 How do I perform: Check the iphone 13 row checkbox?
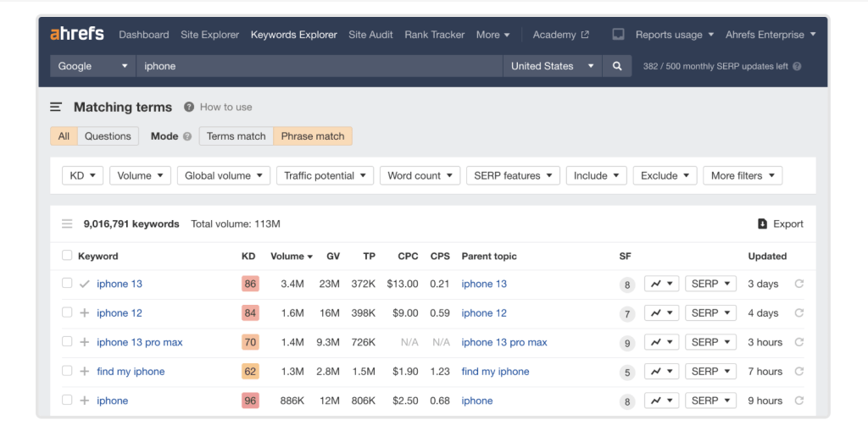coord(67,284)
